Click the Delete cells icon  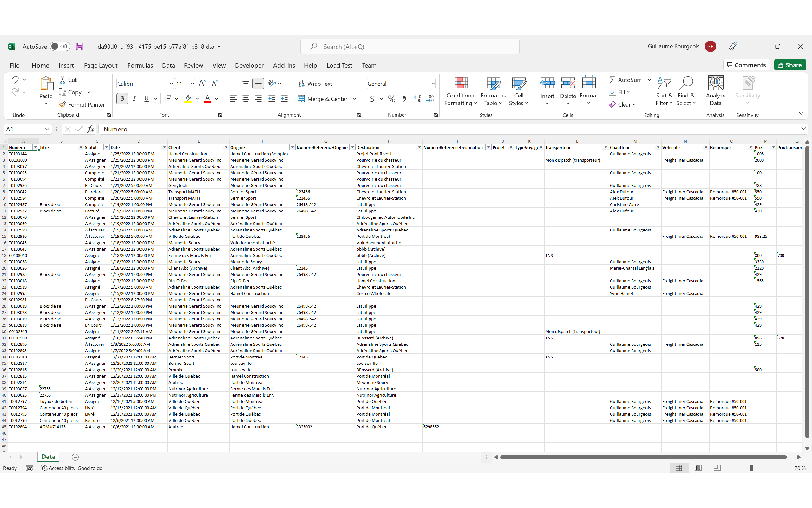pos(568,83)
